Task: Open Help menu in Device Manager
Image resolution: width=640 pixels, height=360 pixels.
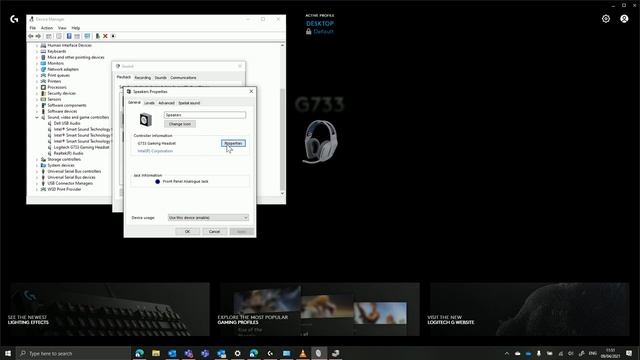Action: pos(76,28)
